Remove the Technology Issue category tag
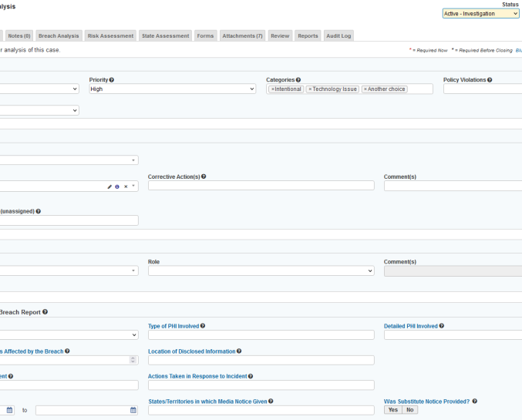 (310, 89)
